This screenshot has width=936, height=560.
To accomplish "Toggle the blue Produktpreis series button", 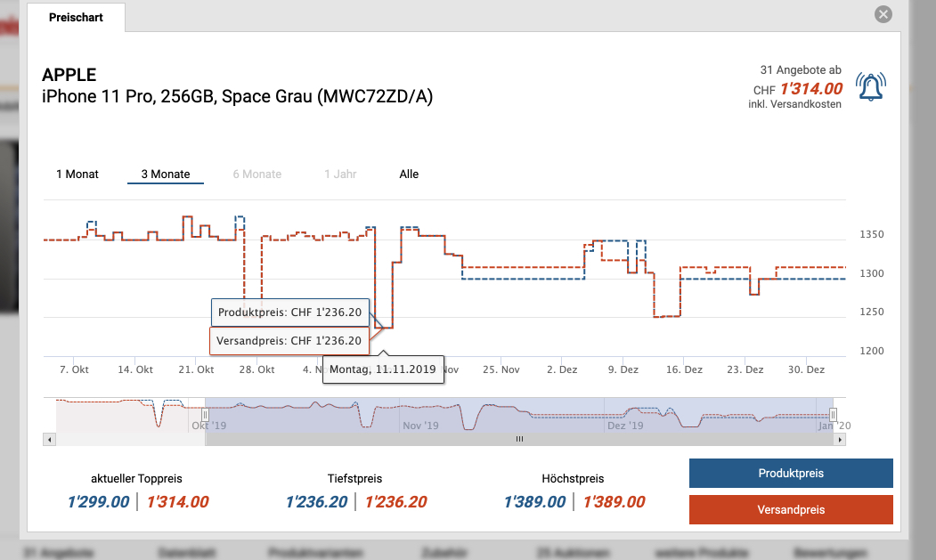I will [x=790, y=474].
